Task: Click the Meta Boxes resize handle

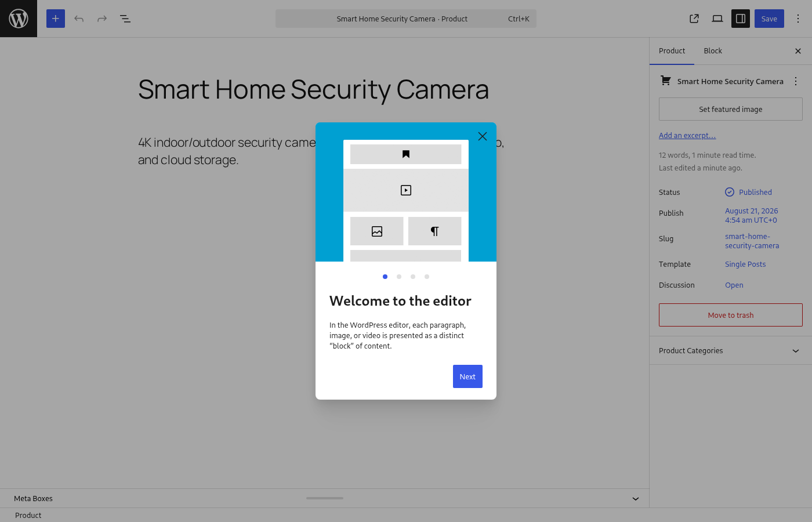Action: [325, 498]
